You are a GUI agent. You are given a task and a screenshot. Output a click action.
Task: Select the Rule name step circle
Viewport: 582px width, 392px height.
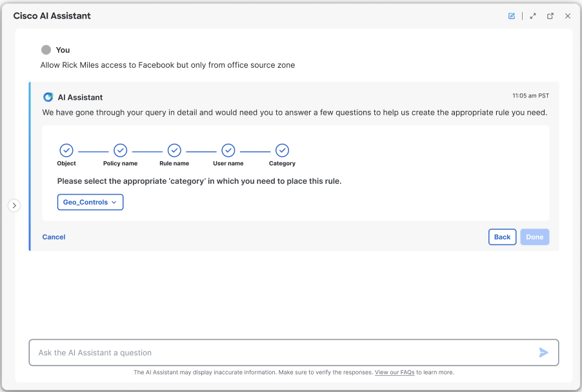coord(174,150)
